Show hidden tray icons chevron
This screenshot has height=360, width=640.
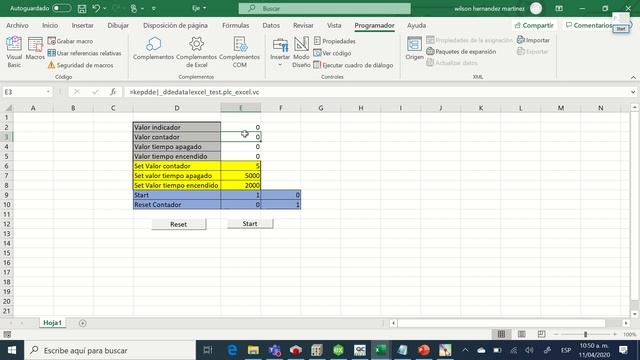pos(465,350)
